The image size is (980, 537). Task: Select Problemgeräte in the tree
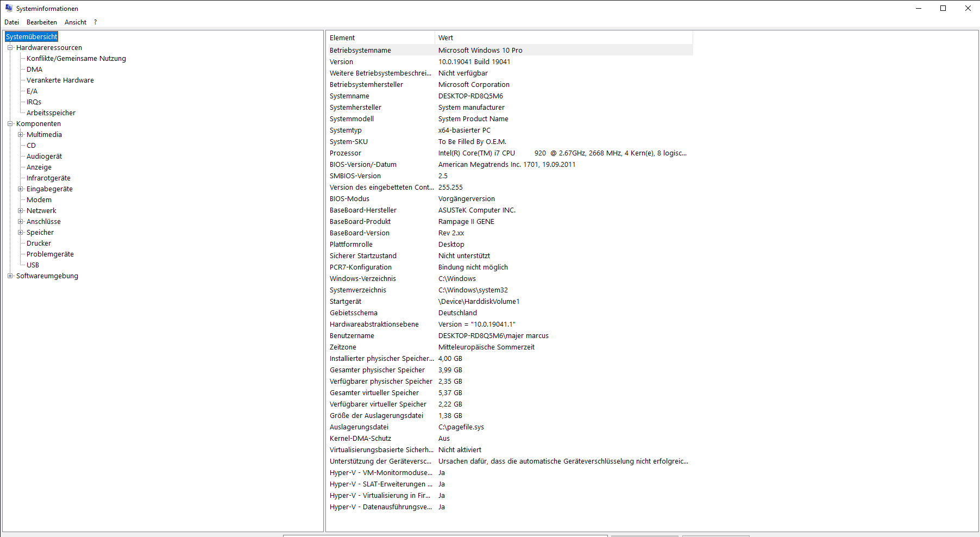50,254
